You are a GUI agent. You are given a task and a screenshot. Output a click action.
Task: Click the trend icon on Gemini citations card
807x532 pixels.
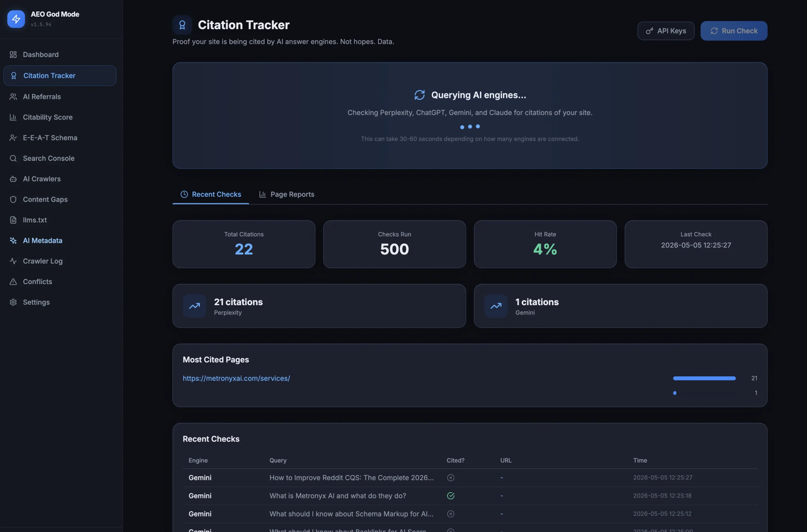coord(496,306)
